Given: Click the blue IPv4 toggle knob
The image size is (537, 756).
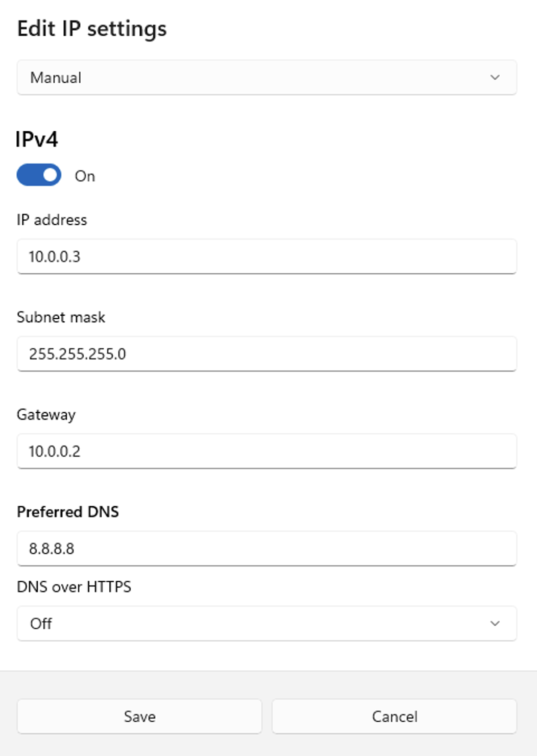Looking at the screenshot, I should (48, 176).
